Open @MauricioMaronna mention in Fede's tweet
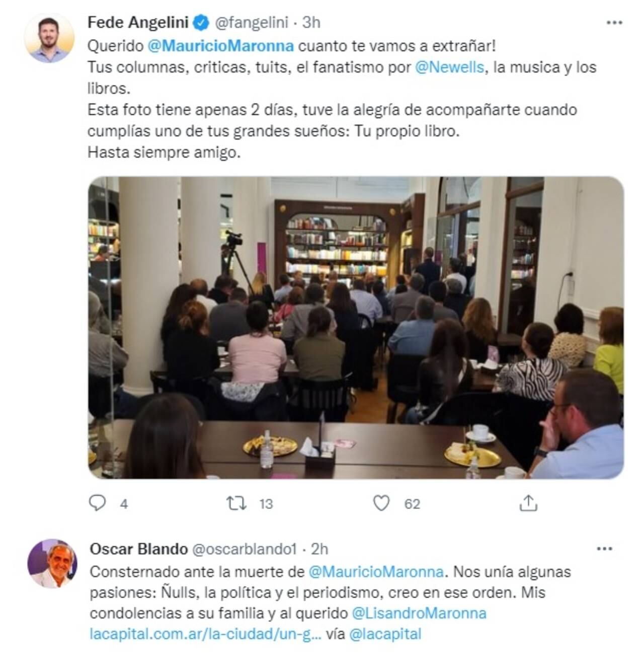The width and height of the screenshot is (644, 665). [221, 46]
